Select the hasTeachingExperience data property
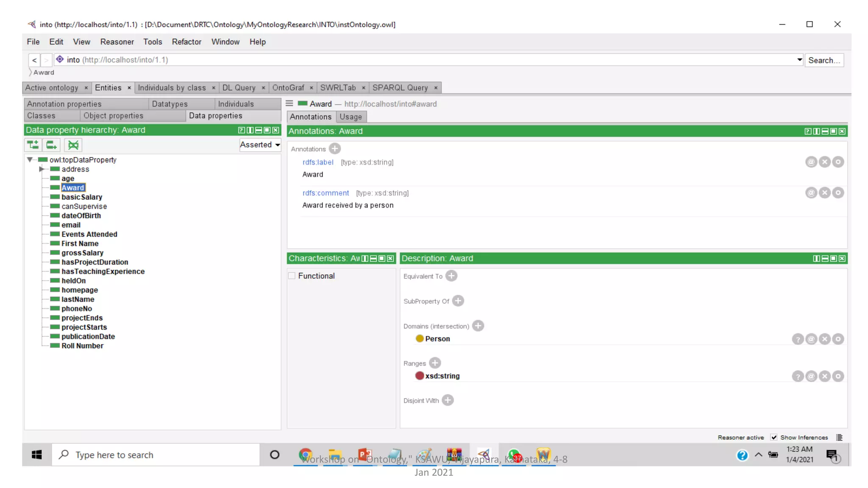The width and height of the screenshot is (868, 488). 103,271
